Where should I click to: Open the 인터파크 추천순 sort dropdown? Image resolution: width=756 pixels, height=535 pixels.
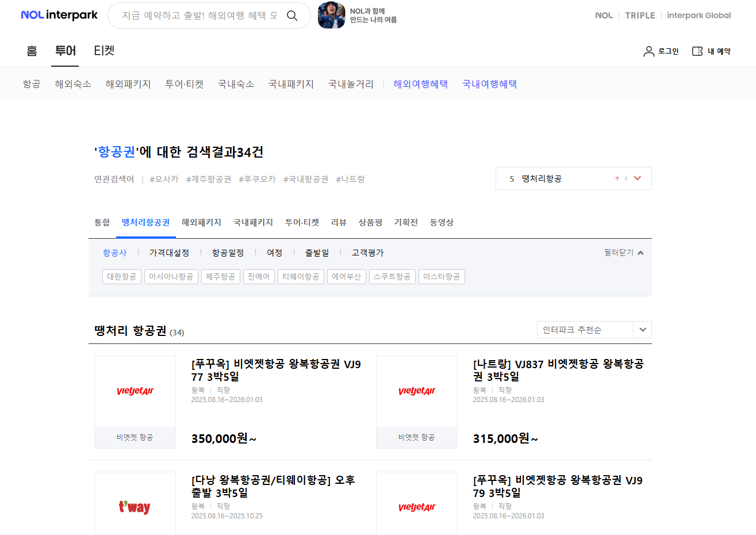594,330
